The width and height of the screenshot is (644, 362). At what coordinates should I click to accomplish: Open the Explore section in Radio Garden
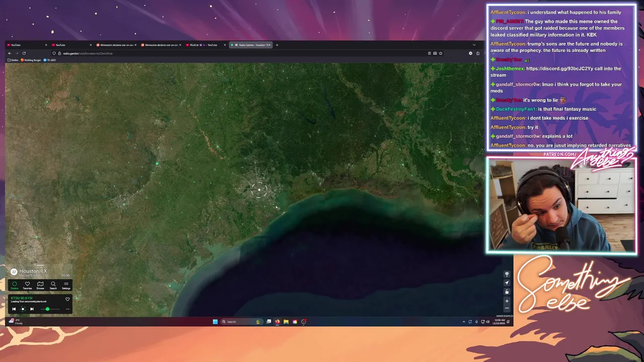[x=14, y=285]
